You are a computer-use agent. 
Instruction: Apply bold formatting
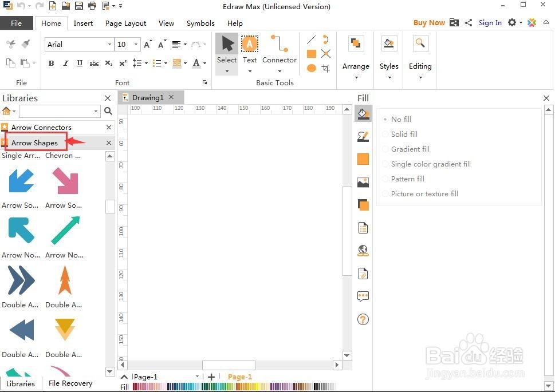pyautogui.click(x=52, y=64)
